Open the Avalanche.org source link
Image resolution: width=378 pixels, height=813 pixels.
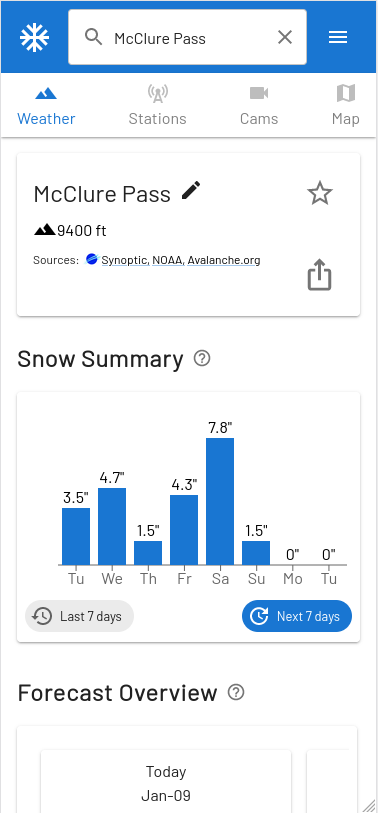tap(224, 260)
